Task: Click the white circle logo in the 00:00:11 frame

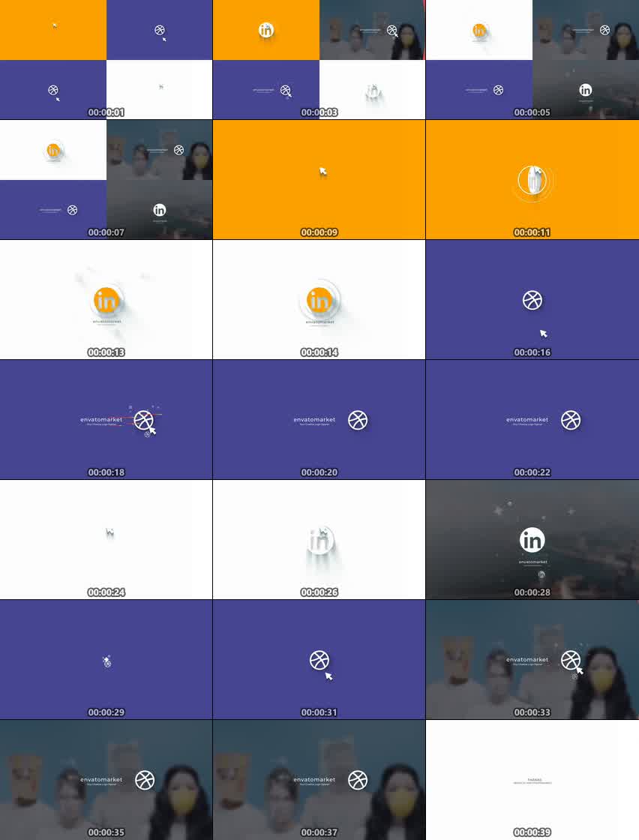Action: pos(532,181)
